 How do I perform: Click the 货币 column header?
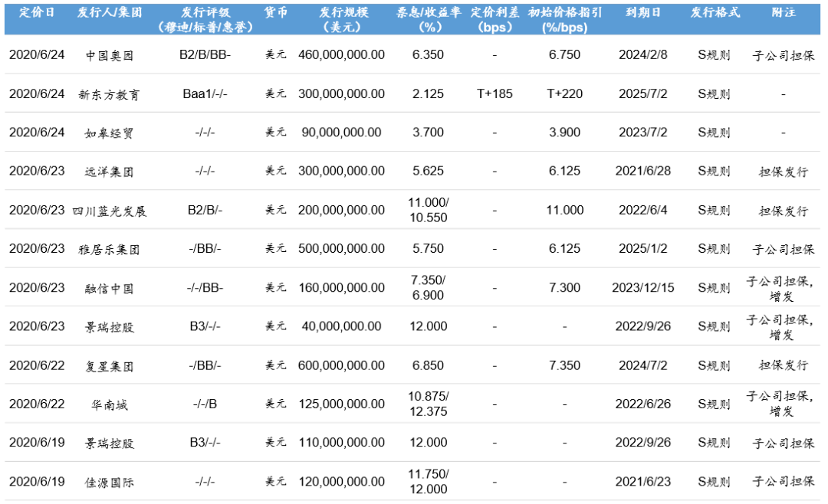tap(276, 12)
